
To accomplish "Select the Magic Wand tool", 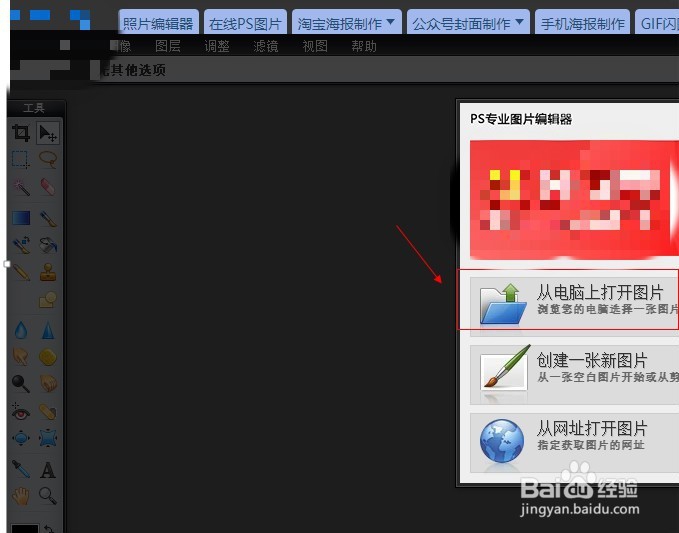I will [21, 187].
